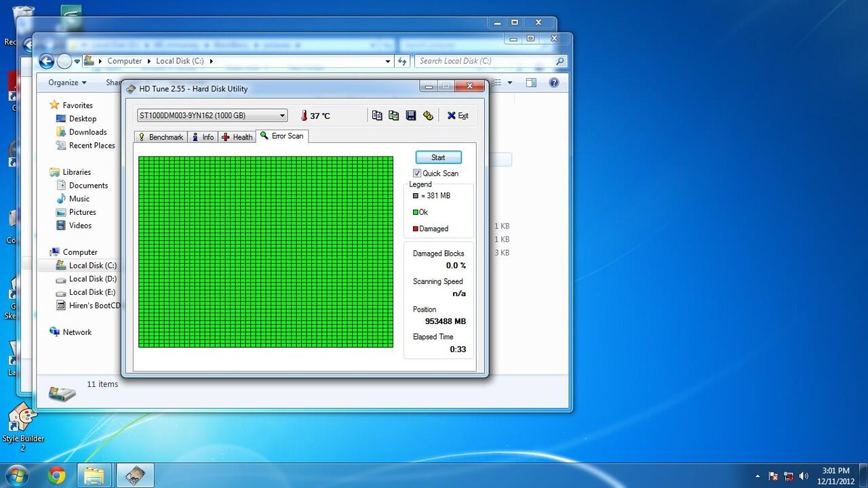Go back in Explorer window
This screenshot has height=488, width=868.
[46, 62]
